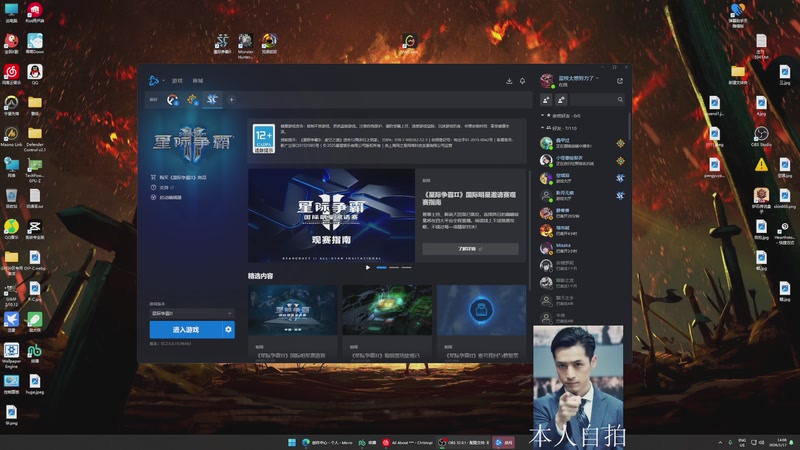The width and height of the screenshot is (800, 450).
Task: Click Hearthstone icon beside first friend
Action: [620, 143]
